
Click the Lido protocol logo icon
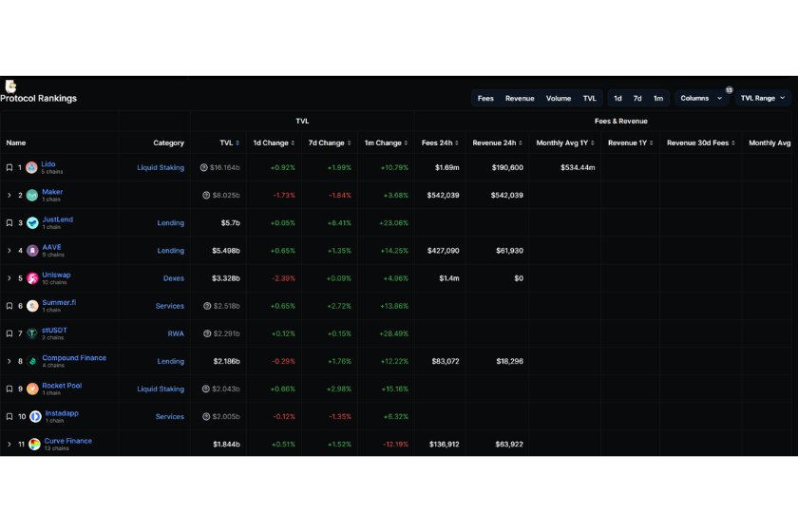(x=31, y=167)
